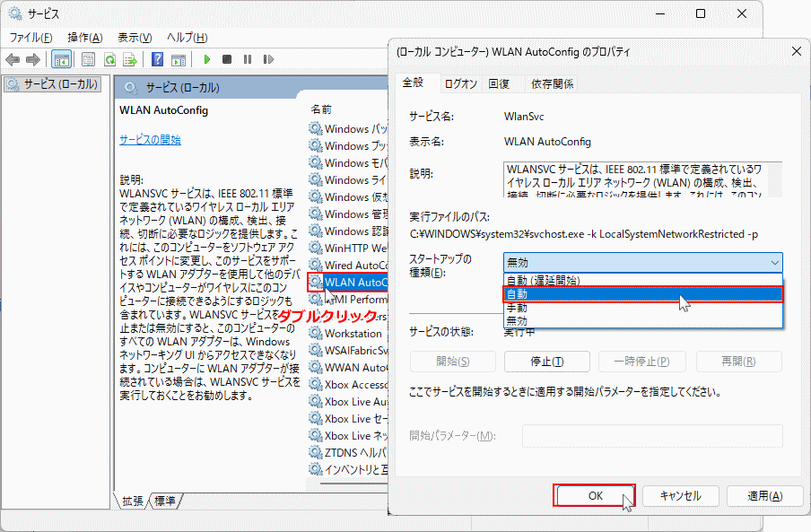
Task: Click the キャンセル button
Action: pyautogui.click(x=681, y=496)
